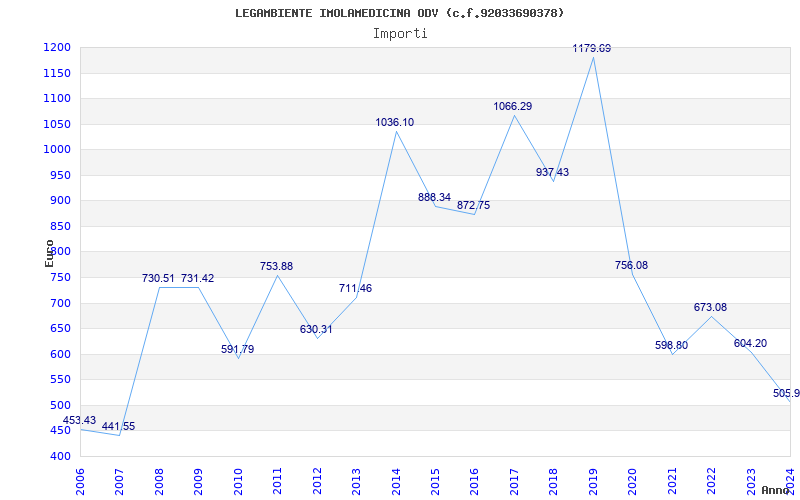Click the Anno x-axis label
Image resolution: width=800 pixels, height=500 pixels.
(776, 490)
